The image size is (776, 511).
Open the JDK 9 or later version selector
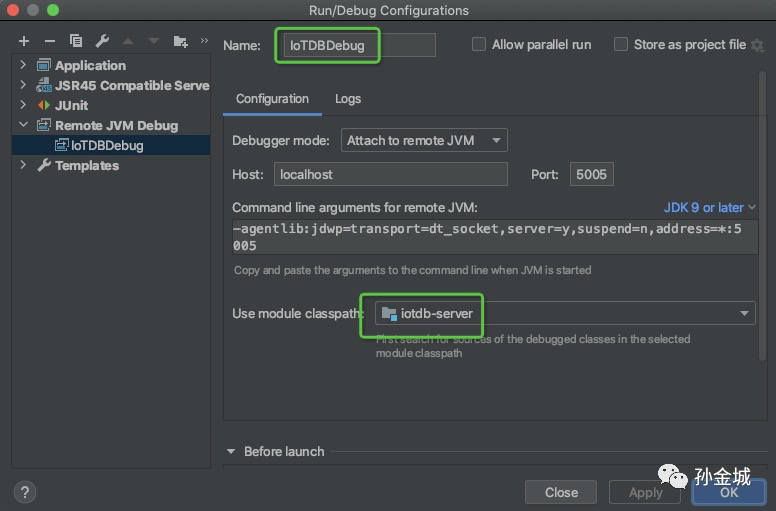(710, 208)
